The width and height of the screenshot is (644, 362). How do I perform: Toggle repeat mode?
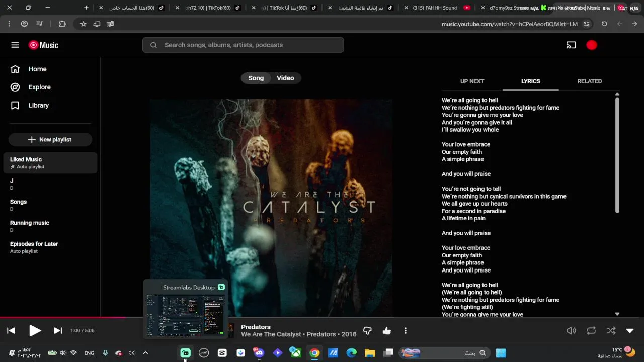[x=591, y=331]
